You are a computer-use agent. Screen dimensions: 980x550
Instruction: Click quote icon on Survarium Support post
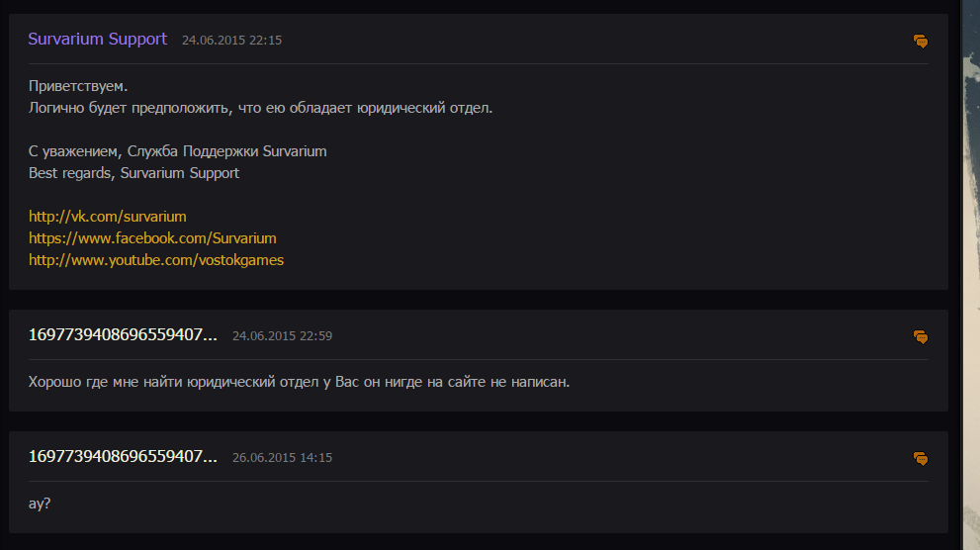(920, 42)
